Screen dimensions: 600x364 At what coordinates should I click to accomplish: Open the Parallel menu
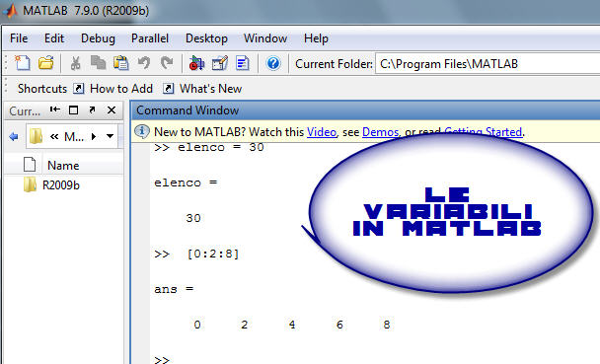coord(150,38)
